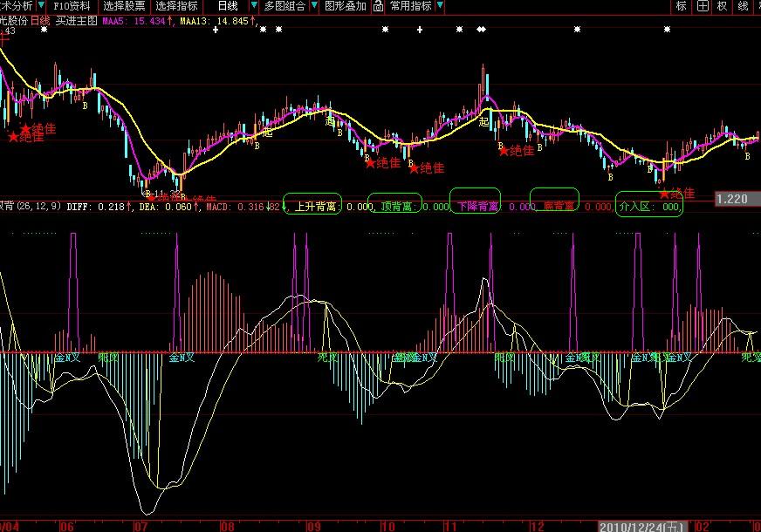Click the 标 icon in top toolbar
This screenshot has width=761, height=532.
coord(681,6)
